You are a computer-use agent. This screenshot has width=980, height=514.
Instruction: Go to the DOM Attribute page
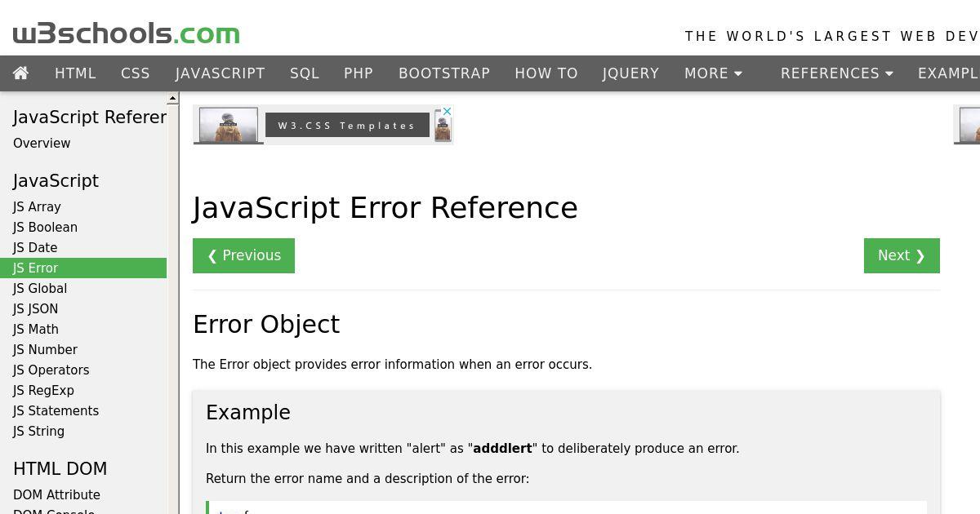coord(56,495)
